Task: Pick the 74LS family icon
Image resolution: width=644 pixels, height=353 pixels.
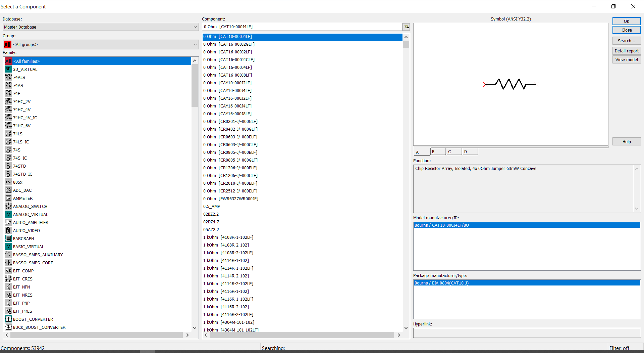Action: pyautogui.click(x=8, y=134)
